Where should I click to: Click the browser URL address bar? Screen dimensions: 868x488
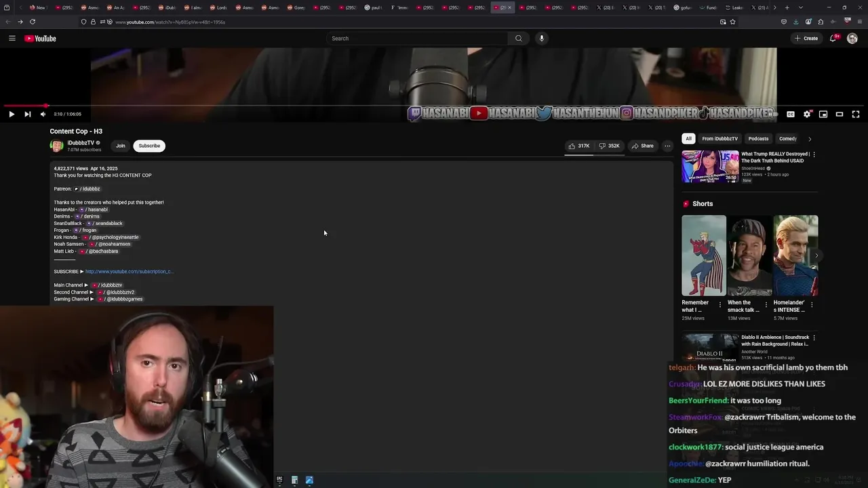pos(407,22)
